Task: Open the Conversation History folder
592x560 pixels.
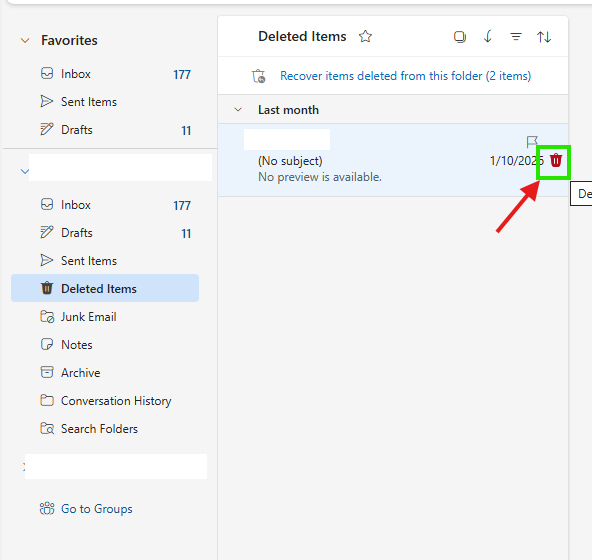Action: click(105, 401)
